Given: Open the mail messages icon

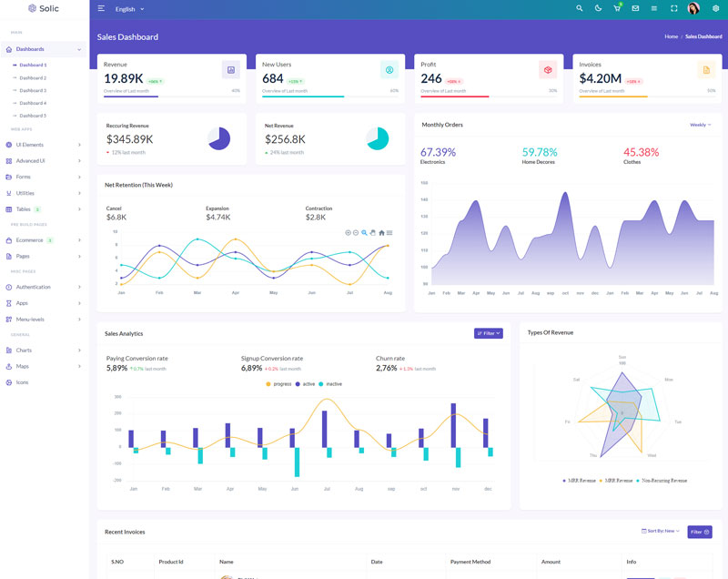Looking at the screenshot, I should point(635,8).
